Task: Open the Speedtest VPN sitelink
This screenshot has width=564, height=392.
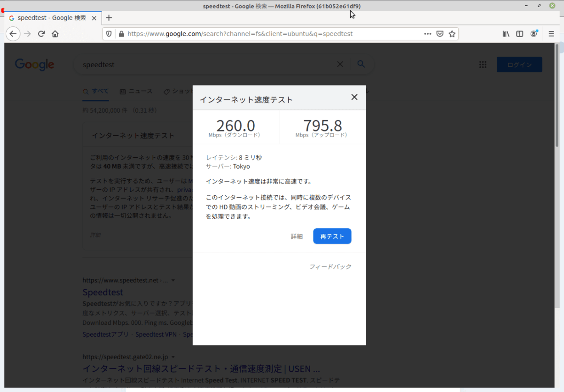Action: pos(156,335)
